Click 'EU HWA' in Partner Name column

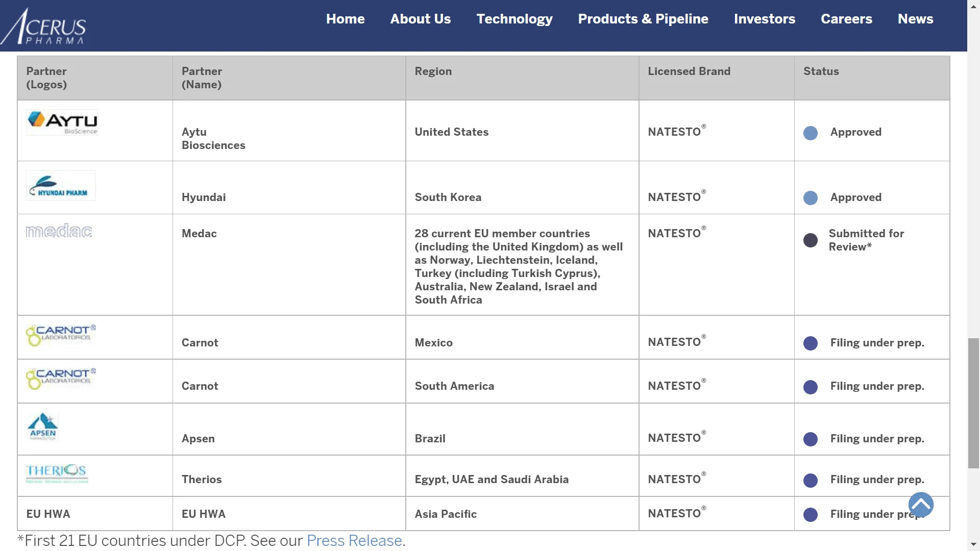click(x=204, y=514)
